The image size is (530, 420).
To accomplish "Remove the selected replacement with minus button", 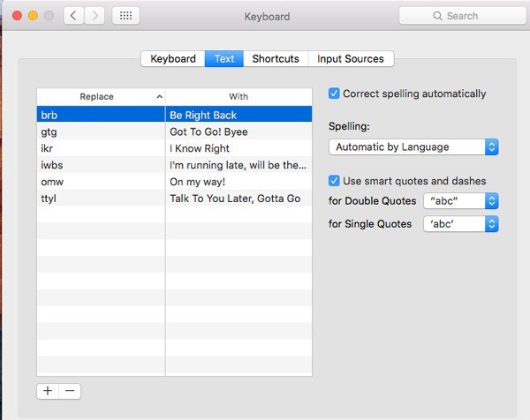I will (x=70, y=391).
